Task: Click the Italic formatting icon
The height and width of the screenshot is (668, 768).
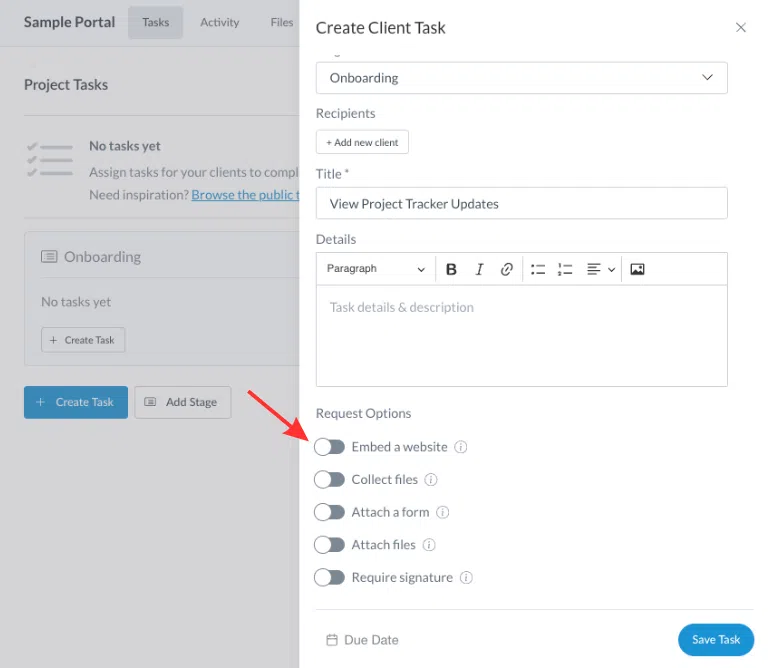Action: (x=479, y=269)
